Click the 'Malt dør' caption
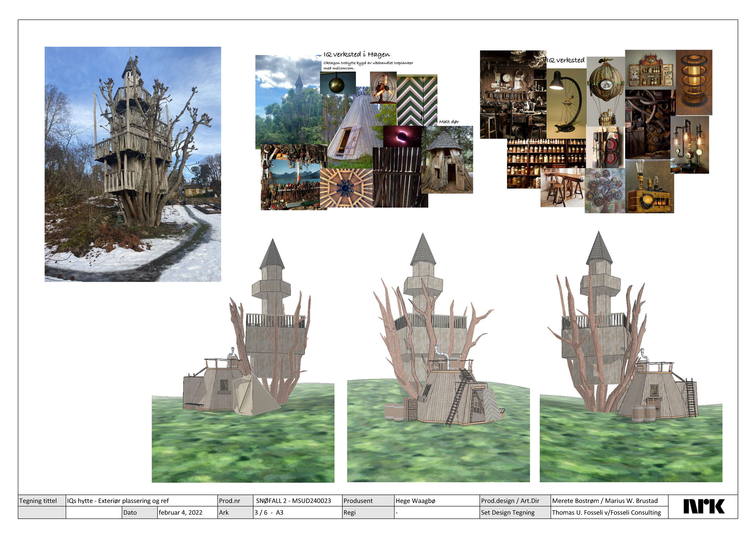 pyautogui.click(x=449, y=122)
